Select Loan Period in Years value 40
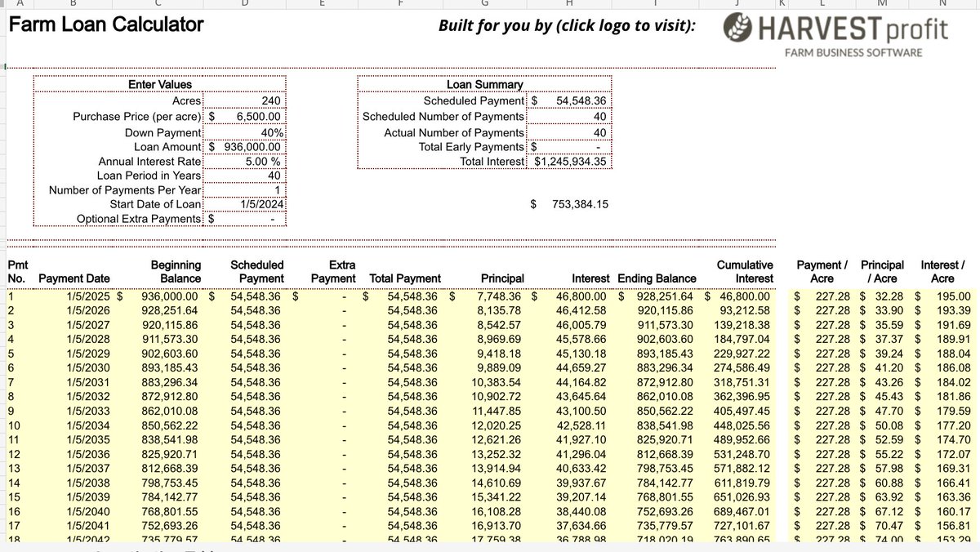This screenshot has width=980, height=552. pyautogui.click(x=245, y=176)
